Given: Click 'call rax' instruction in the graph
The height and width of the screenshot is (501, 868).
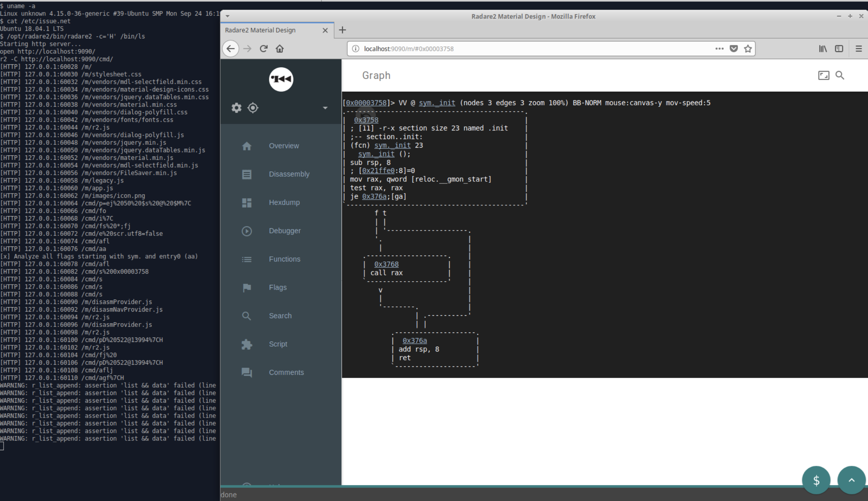Looking at the screenshot, I should (x=386, y=273).
